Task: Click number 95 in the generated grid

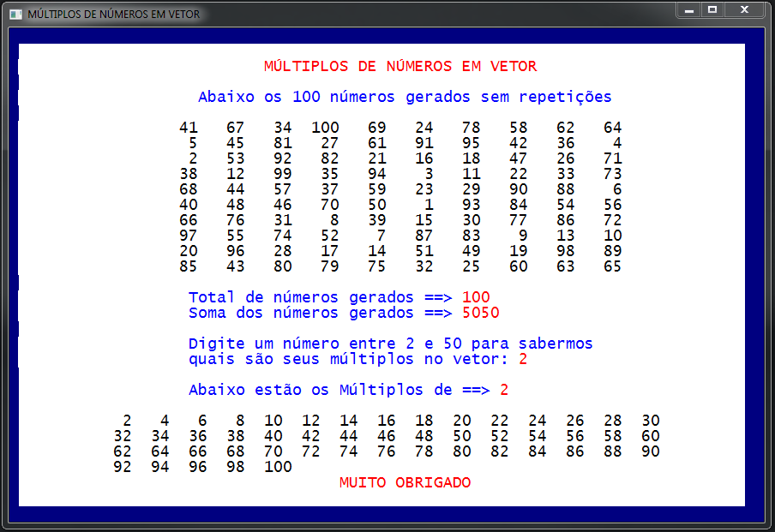Action: point(471,143)
